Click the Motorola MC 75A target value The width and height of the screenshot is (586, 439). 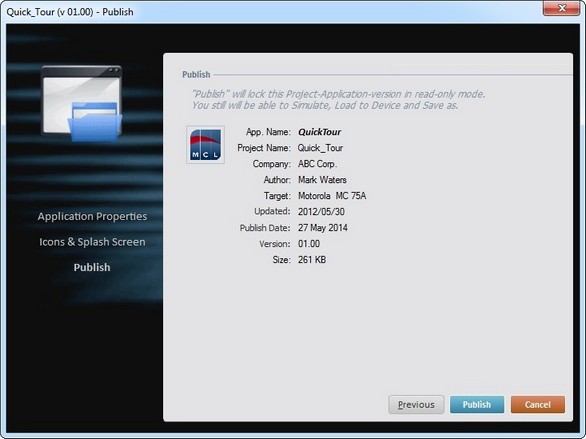[332, 196]
